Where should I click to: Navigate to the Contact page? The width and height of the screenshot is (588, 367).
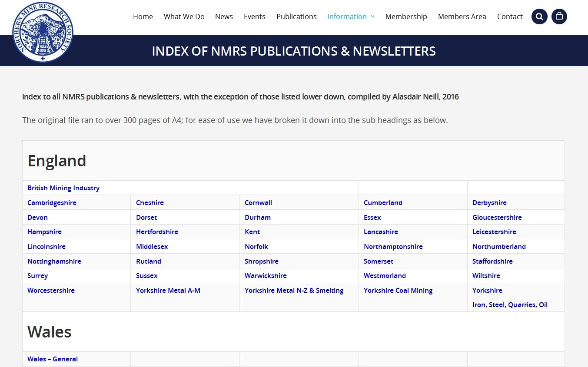pyautogui.click(x=509, y=17)
